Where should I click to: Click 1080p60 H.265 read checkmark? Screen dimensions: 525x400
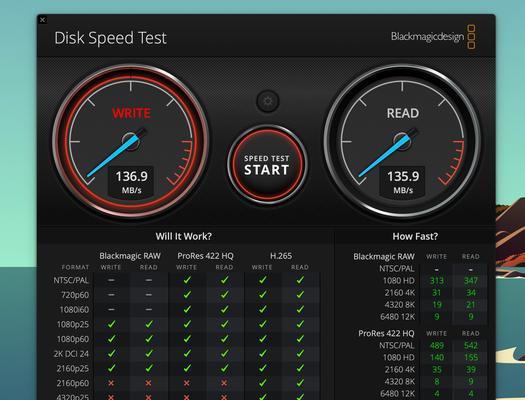click(300, 339)
